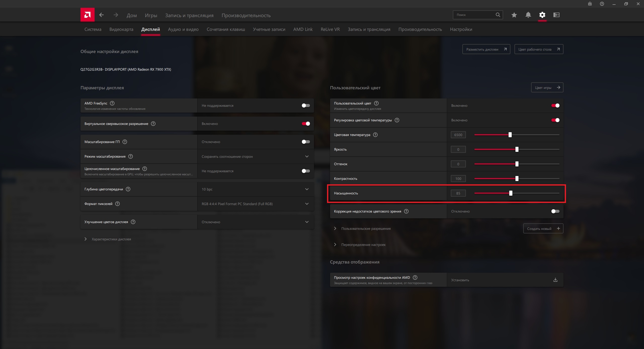The image size is (644, 349).
Task: Toggle the sidebar panel layout icon
Action: point(556,15)
